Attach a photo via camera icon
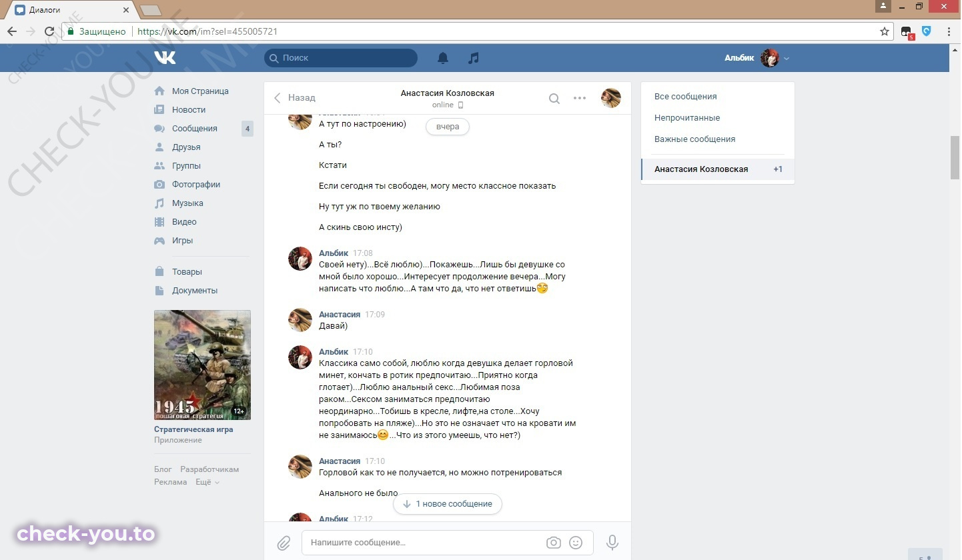 point(554,543)
